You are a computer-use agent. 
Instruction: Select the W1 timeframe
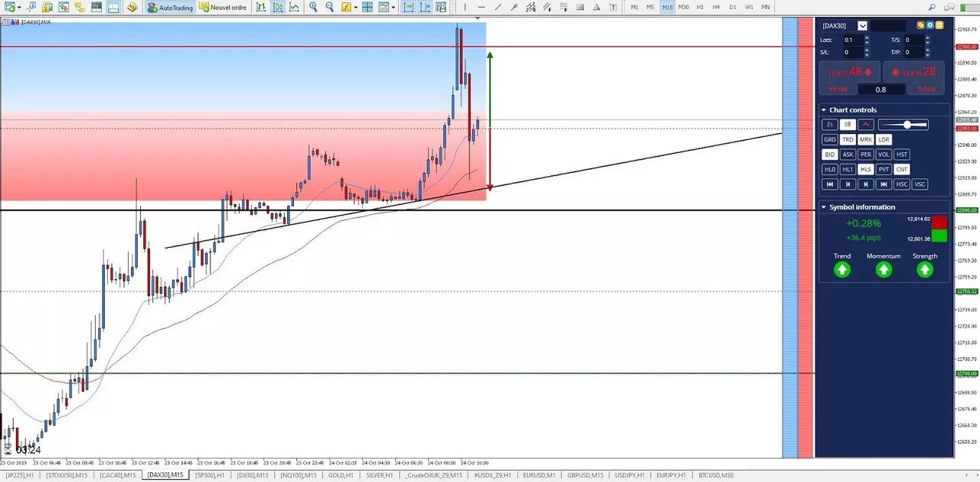click(749, 7)
